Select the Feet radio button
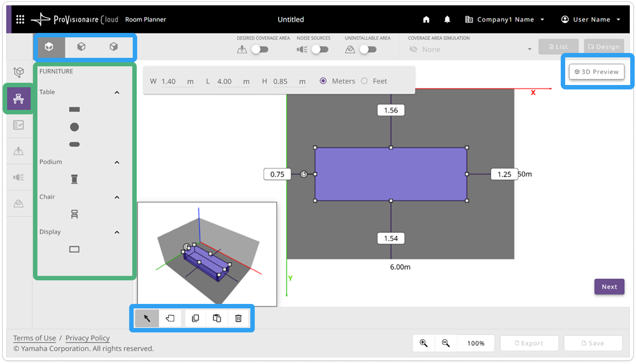636x364 pixels. [364, 81]
